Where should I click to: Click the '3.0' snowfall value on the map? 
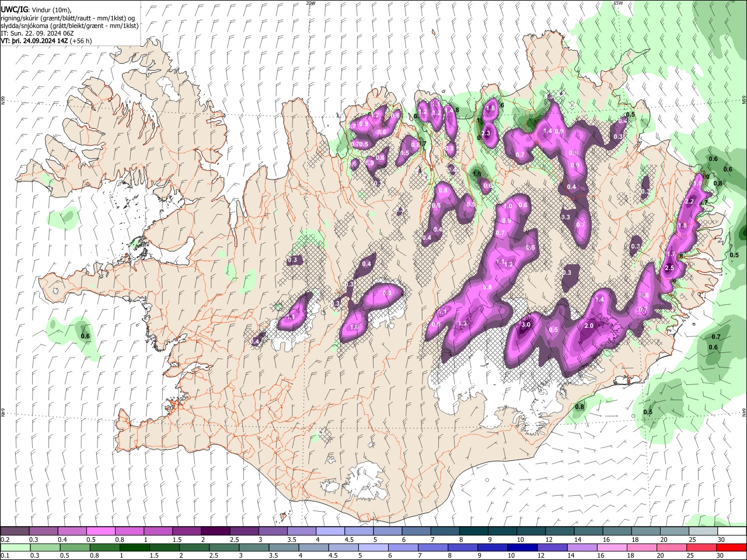point(525,325)
